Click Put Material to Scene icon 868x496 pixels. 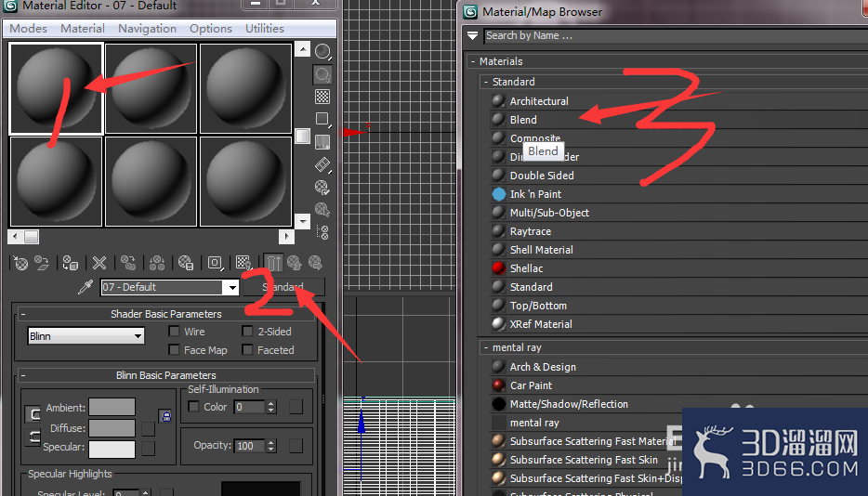click(42, 263)
